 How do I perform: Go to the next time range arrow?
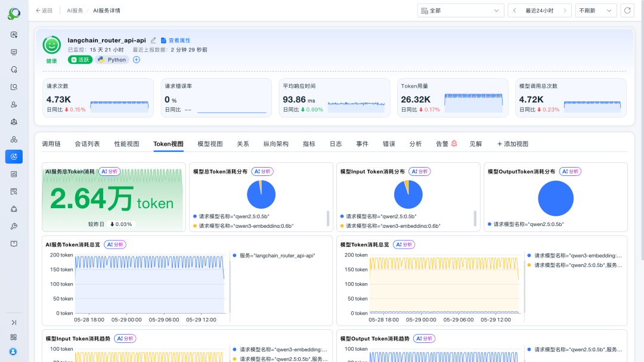[x=565, y=11]
